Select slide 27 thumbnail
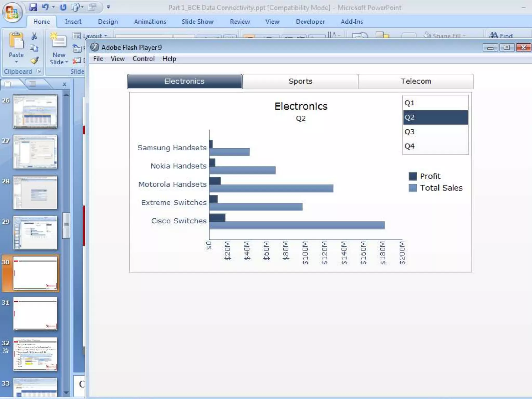 [35, 152]
